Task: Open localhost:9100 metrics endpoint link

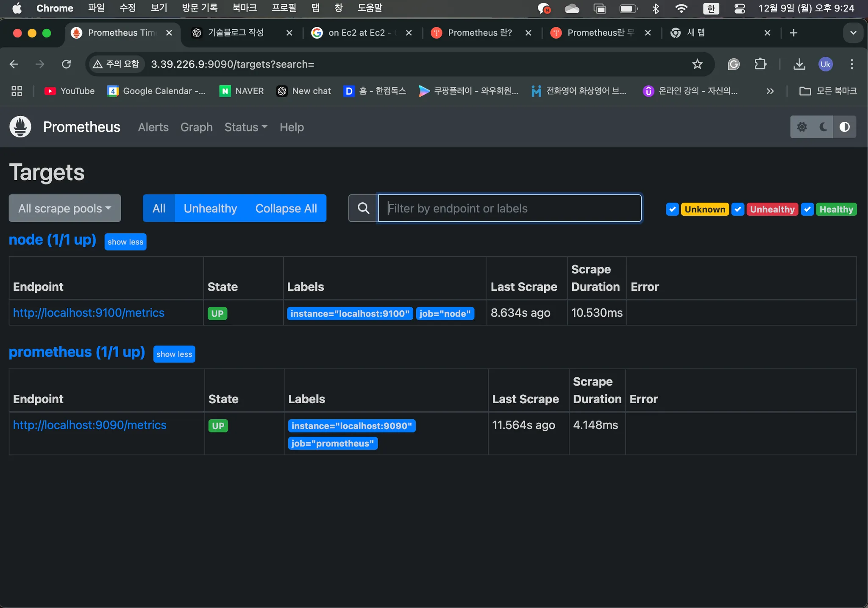Action: (x=89, y=313)
